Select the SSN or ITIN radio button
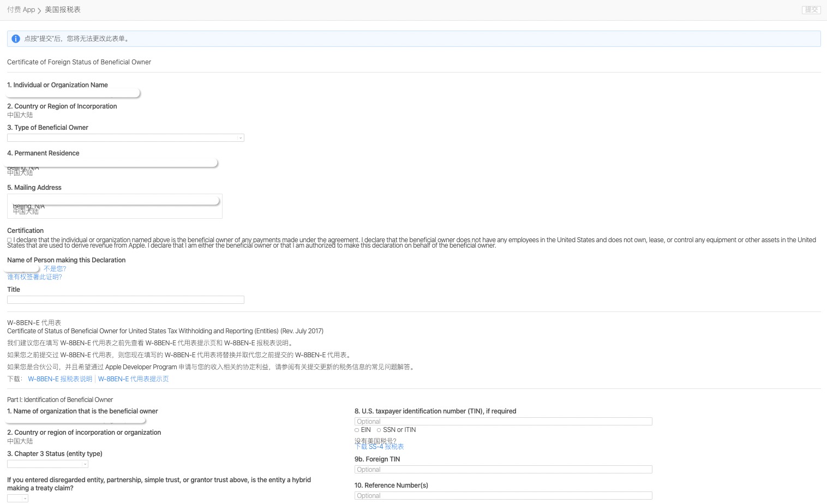Viewport: 827px width, 504px height. coord(379,430)
